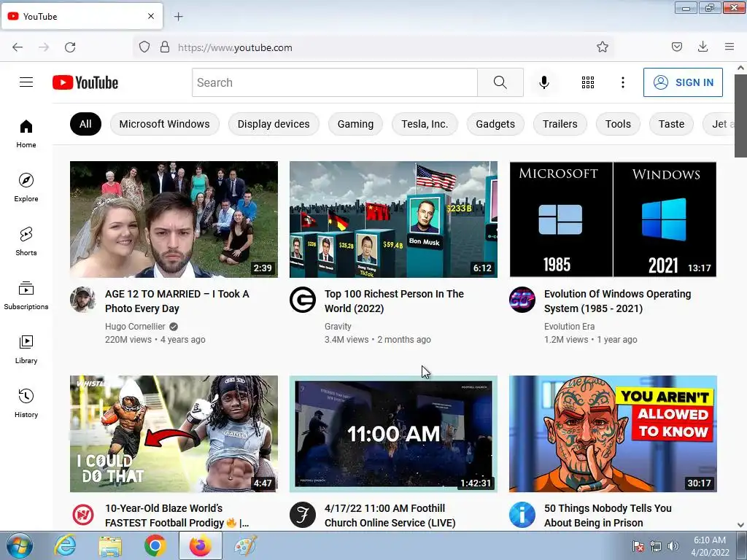
Task: Open Explore in the sidebar
Action: click(26, 187)
